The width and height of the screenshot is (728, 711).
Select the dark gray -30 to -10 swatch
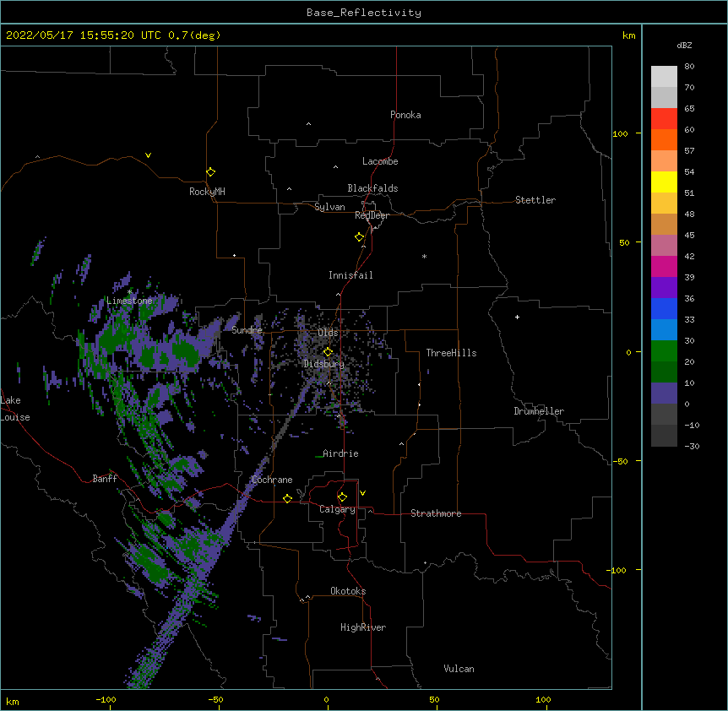pyautogui.click(x=664, y=436)
